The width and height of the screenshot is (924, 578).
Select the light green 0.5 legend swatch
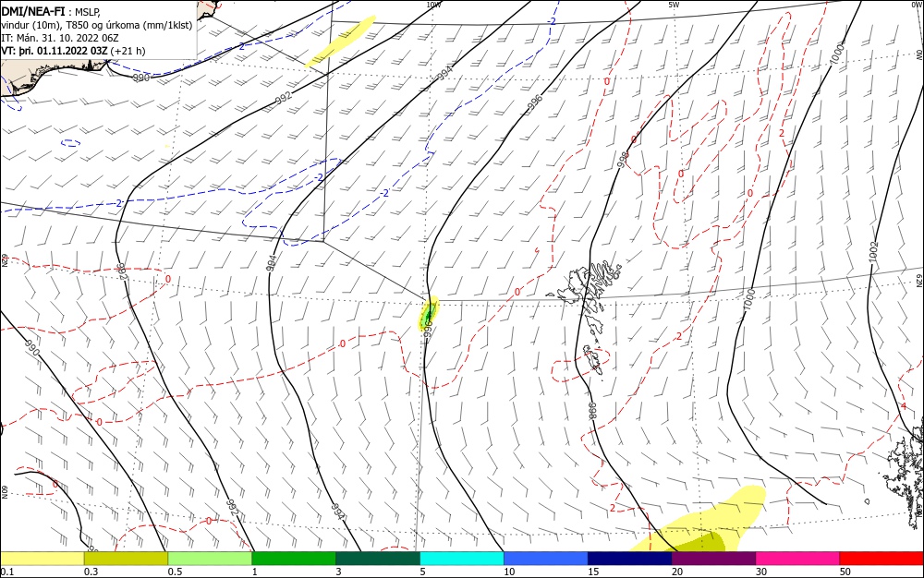(210, 559)
